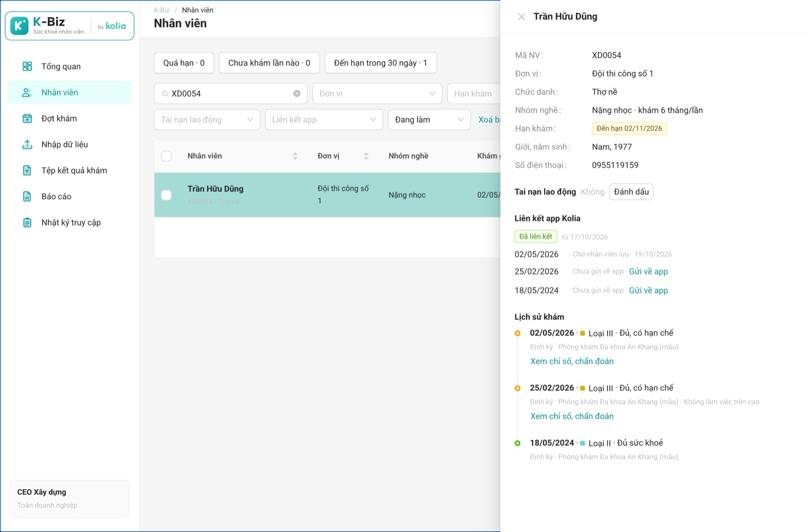Click the XD0054 search input field
The image size is (808, 532).
[x=231, y=93]
